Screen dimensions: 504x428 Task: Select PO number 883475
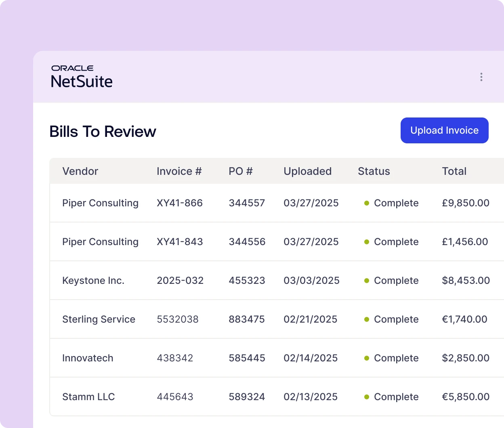pyautogui.click(x=246, y=319)
